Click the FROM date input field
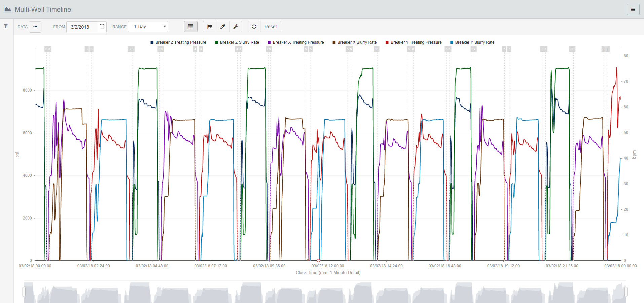Viewport: 644px width, 303px height. point(82,27)
